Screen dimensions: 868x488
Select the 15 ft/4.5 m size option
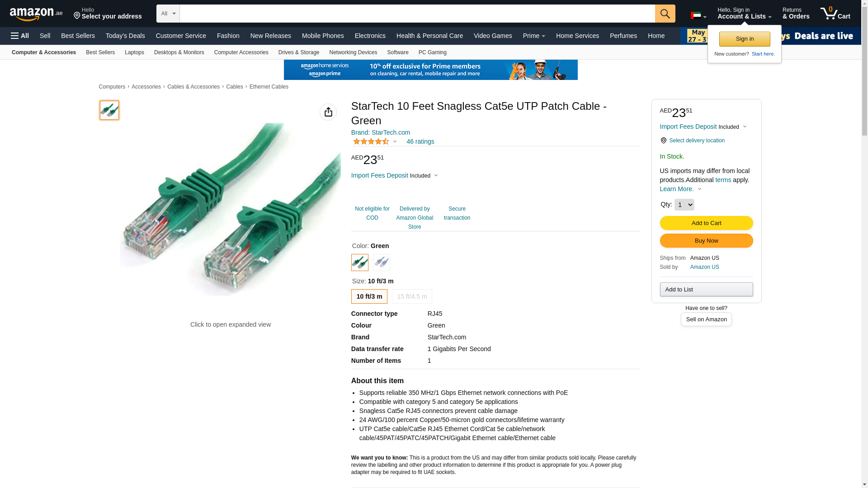point(412,296)
